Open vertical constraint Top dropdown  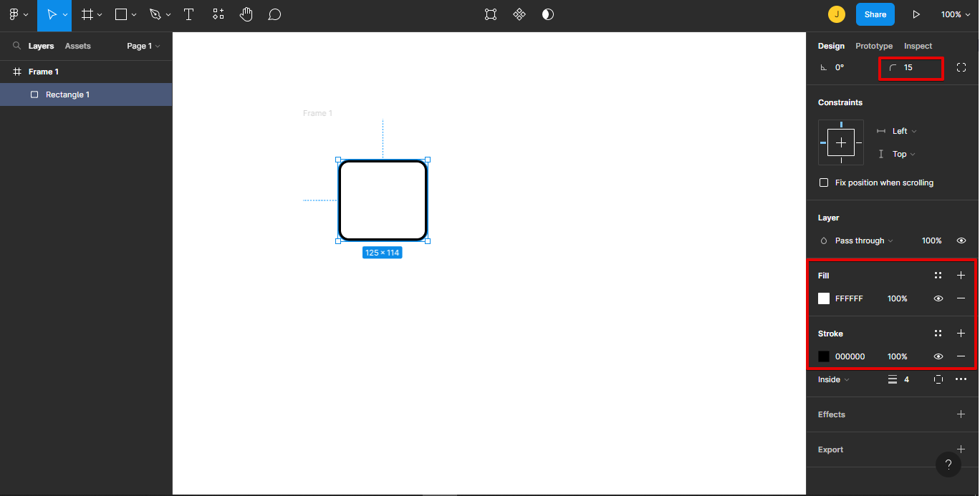904,154
